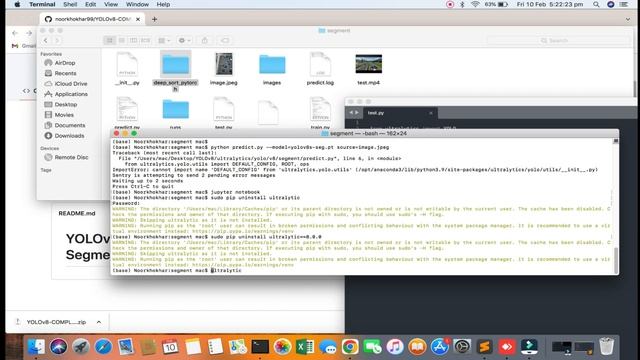Open Photos app in the Dock
This screenshot has width=640, height=360.
click(x=282, y=347)
